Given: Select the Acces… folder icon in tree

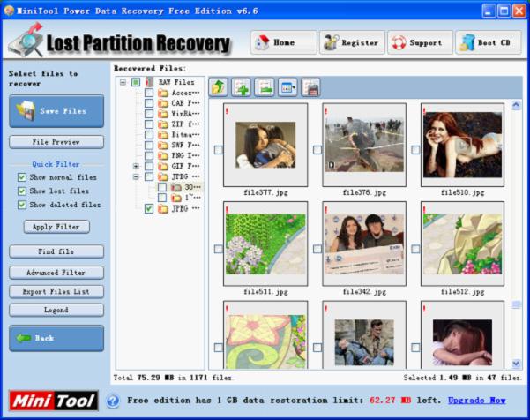Looking at the screenshot, I should pos(163,93).
